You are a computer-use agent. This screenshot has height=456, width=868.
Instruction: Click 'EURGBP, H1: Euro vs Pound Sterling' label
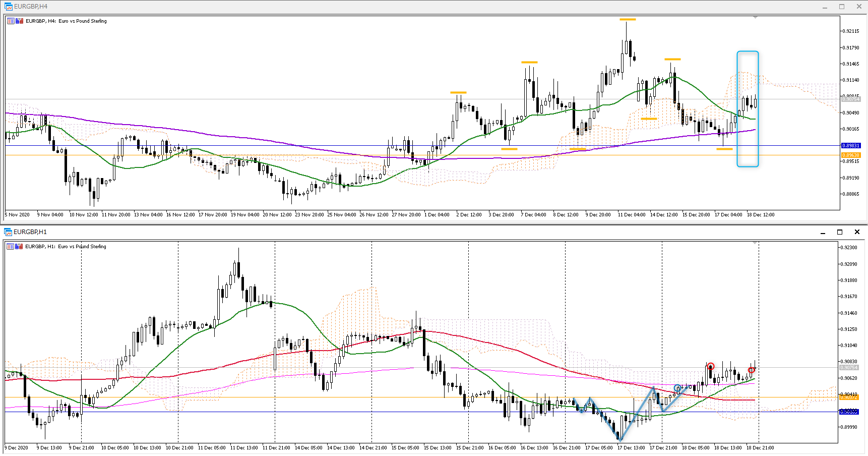click(x=66, y=247)
